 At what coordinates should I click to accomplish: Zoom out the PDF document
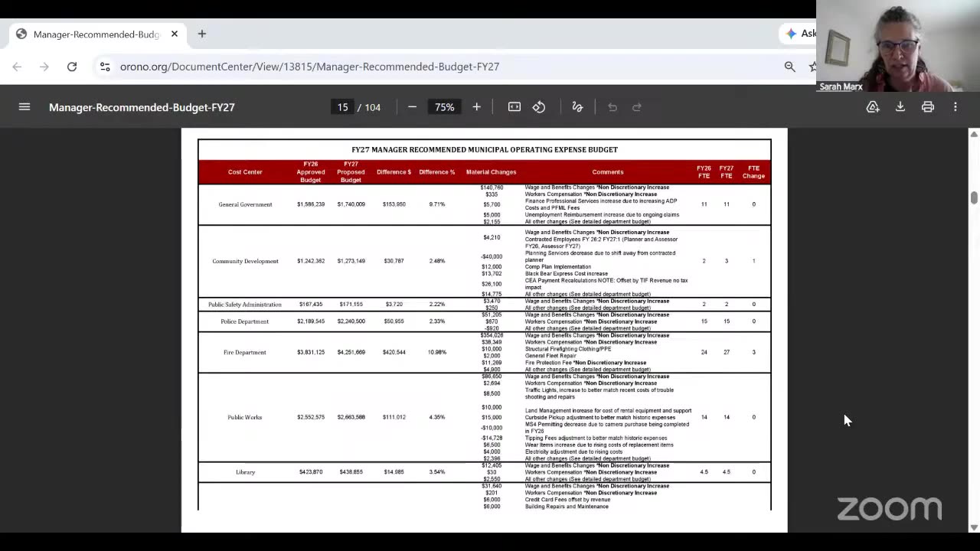click(412, 107)
